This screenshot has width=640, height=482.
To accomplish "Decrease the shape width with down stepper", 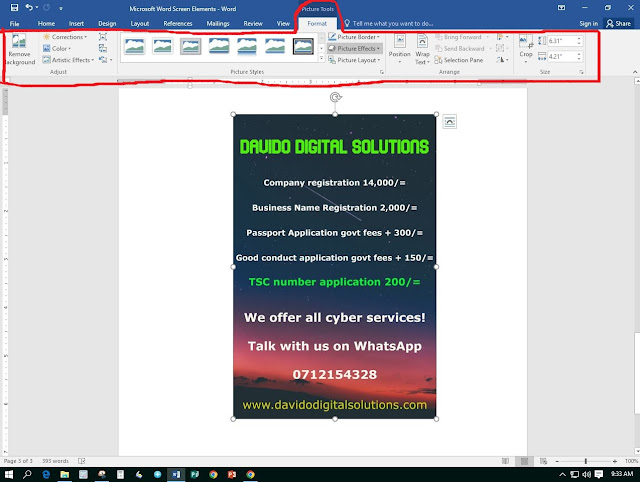I will [579, 59].
